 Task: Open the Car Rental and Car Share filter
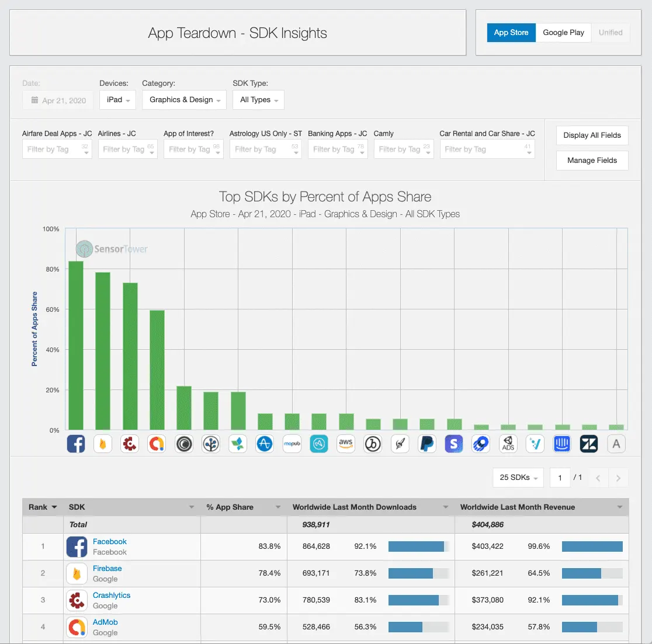[487, 149]
